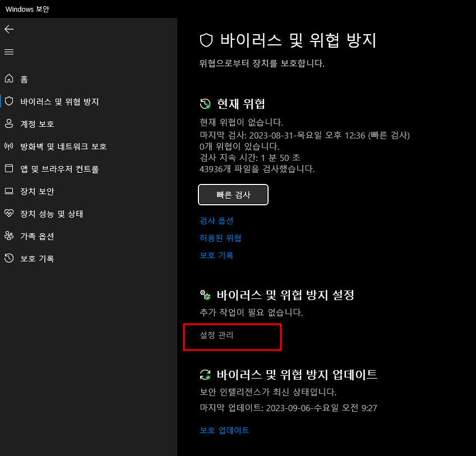Open 방화벽 및 네트워크 보호 section
The height and width of the screenshot is (456, 476).
(89, 146)
